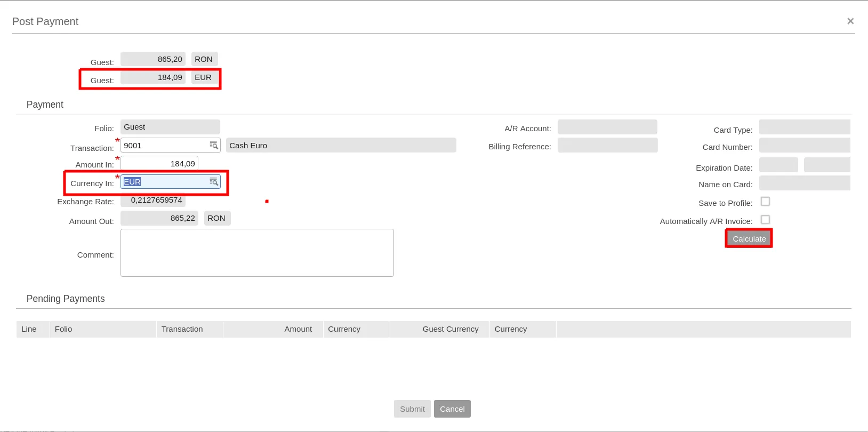Click the Transaction column header

189,329
